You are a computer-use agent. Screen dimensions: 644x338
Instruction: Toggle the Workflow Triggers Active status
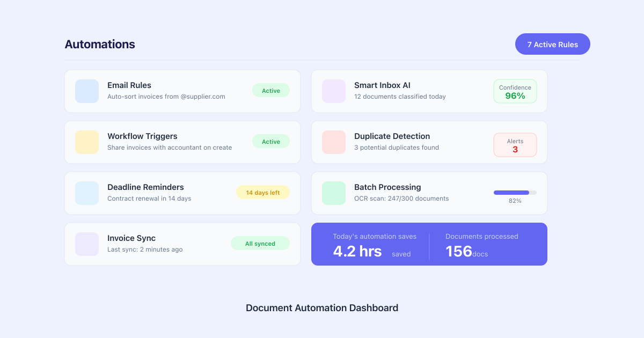(271, 141)
